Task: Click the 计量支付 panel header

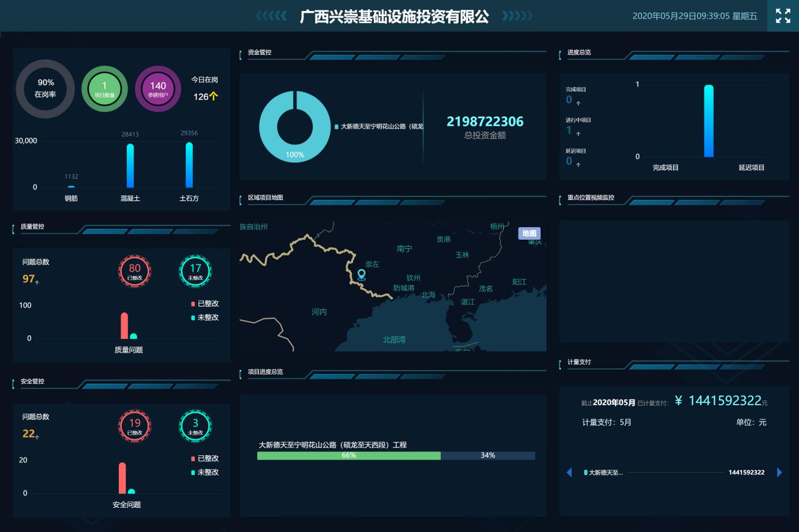Action: [579, 362]
